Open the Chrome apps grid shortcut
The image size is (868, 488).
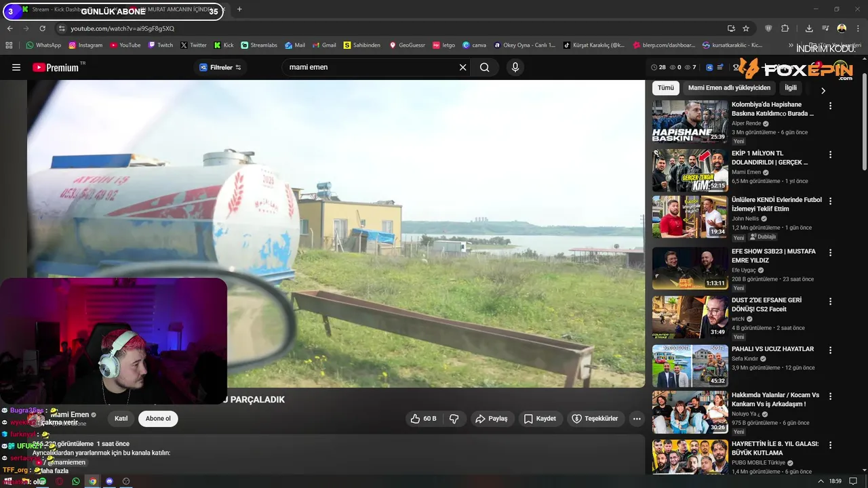(9, 45)
